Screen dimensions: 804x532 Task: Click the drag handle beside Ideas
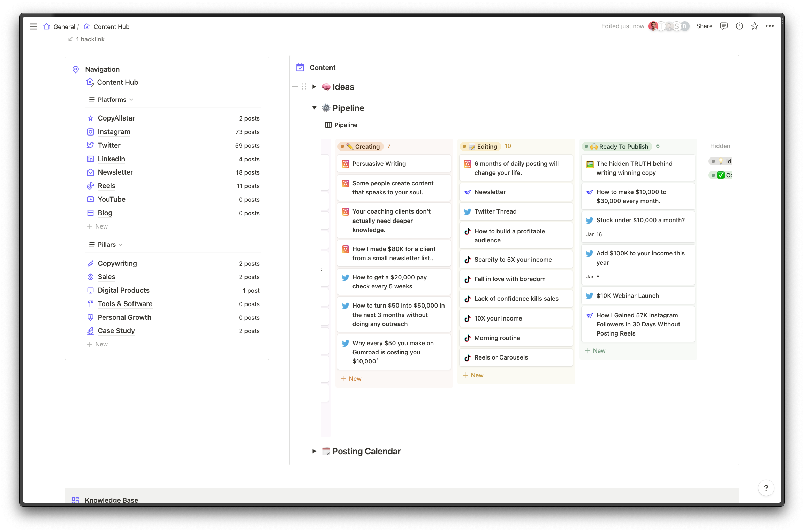pyautogui.click(x=304, y=86)
